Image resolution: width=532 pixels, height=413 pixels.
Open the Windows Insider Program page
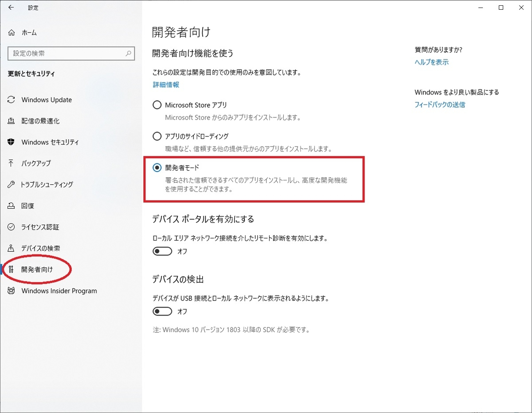pyautogui.click(x=59, y=291)
